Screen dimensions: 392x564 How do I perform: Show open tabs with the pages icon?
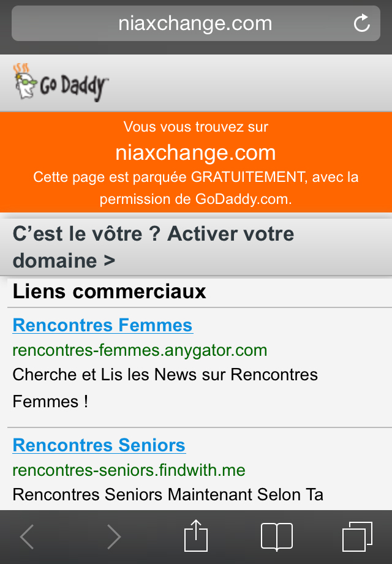tap(357, 537)
